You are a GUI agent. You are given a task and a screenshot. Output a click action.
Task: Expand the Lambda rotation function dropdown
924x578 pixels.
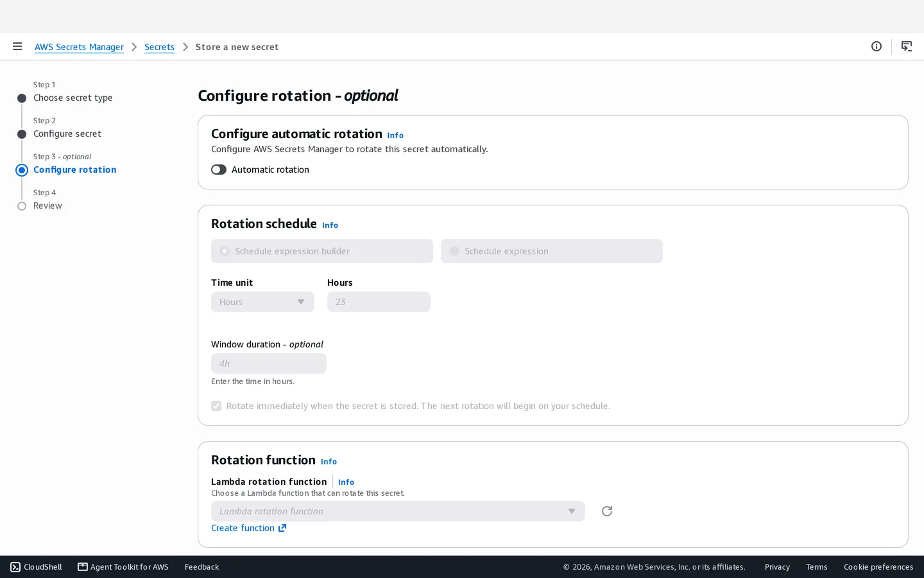coord(398,511)
